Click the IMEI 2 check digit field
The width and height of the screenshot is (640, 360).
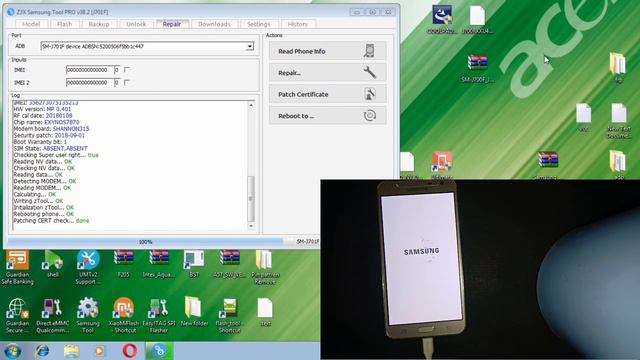pos(117,82)
